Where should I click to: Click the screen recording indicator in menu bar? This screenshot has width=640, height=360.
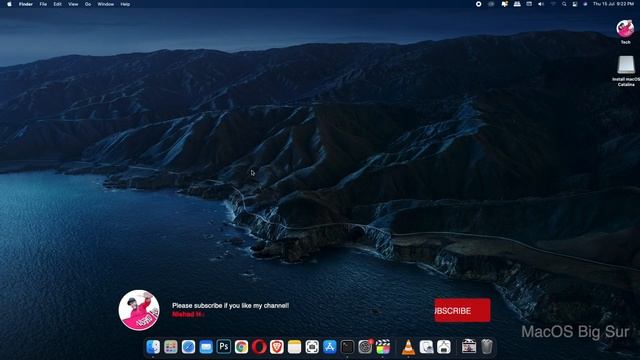click(x=478, y=4)
